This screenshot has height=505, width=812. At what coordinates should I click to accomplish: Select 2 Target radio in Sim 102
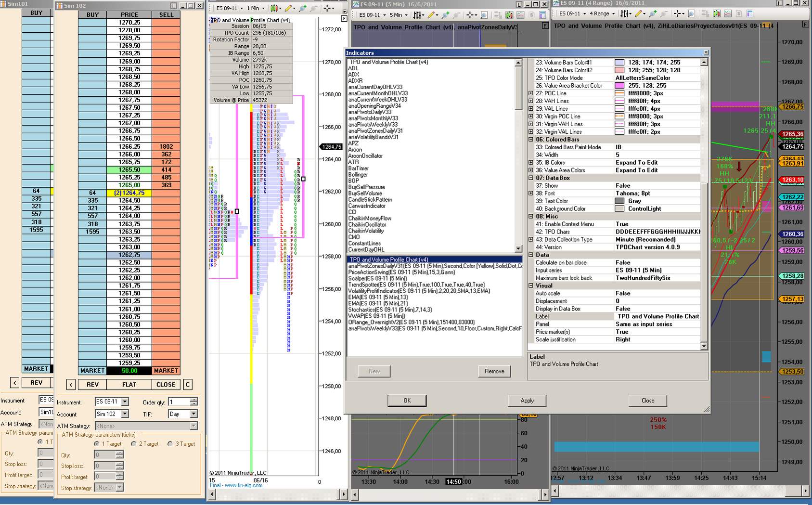pyautogui.click(x=133, y=444)
